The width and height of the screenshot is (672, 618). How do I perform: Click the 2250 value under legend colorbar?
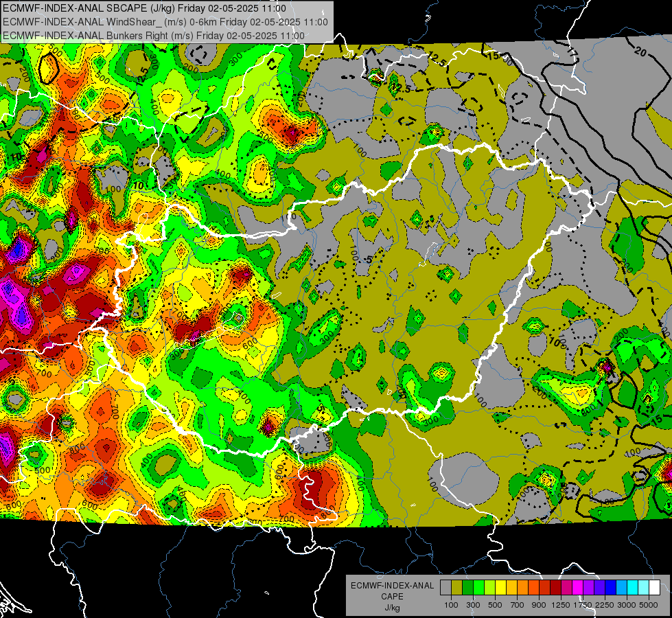click(x=605, y=605)
